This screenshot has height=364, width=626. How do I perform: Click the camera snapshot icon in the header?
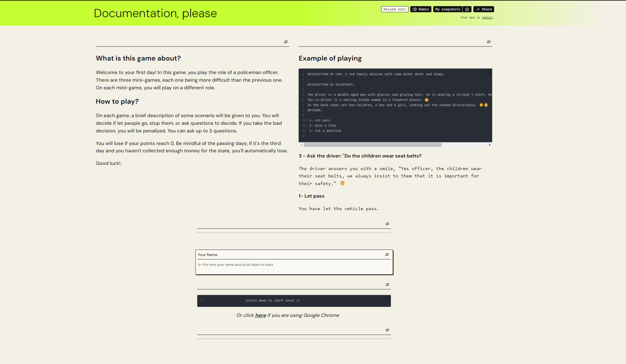[x=467, y=9]
